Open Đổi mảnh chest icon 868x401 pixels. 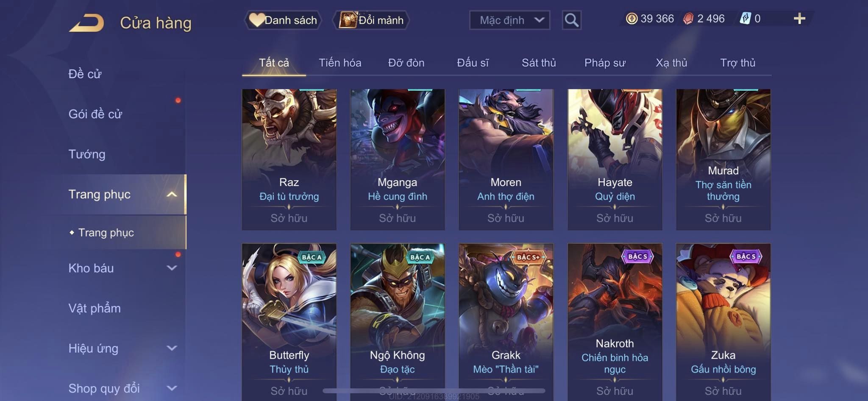[x=348, y=20]
